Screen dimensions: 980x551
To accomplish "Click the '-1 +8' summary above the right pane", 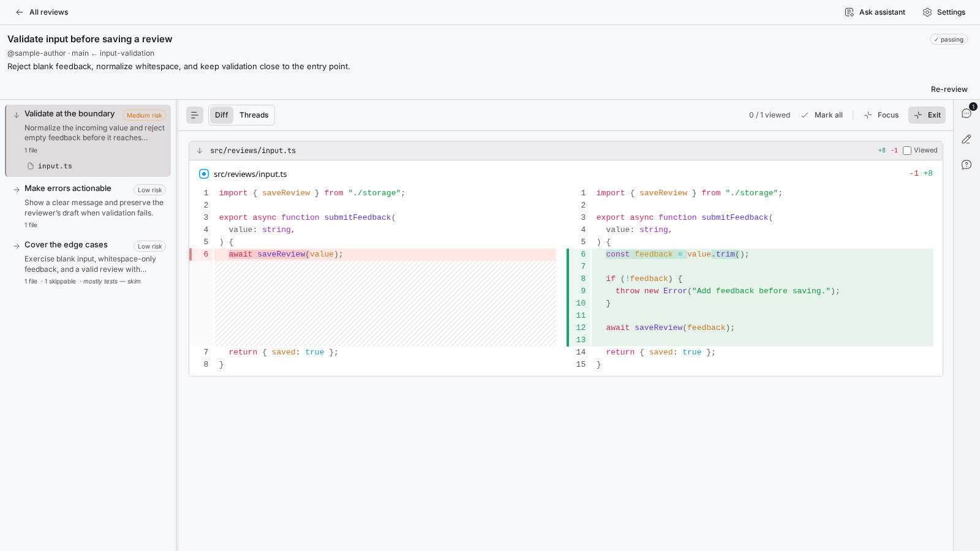I will 921,173.
